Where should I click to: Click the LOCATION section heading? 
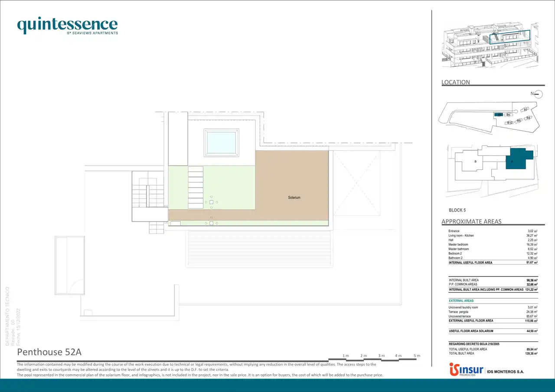point(455,82)
